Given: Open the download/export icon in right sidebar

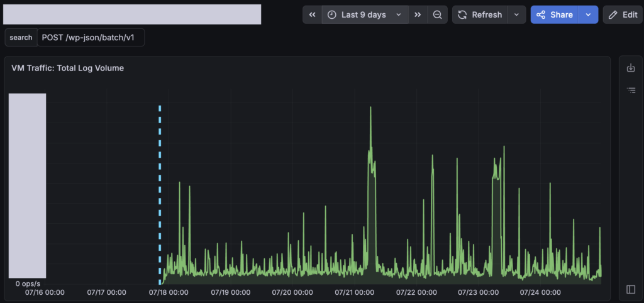Looking at the screenshot, I should [631, 68].
